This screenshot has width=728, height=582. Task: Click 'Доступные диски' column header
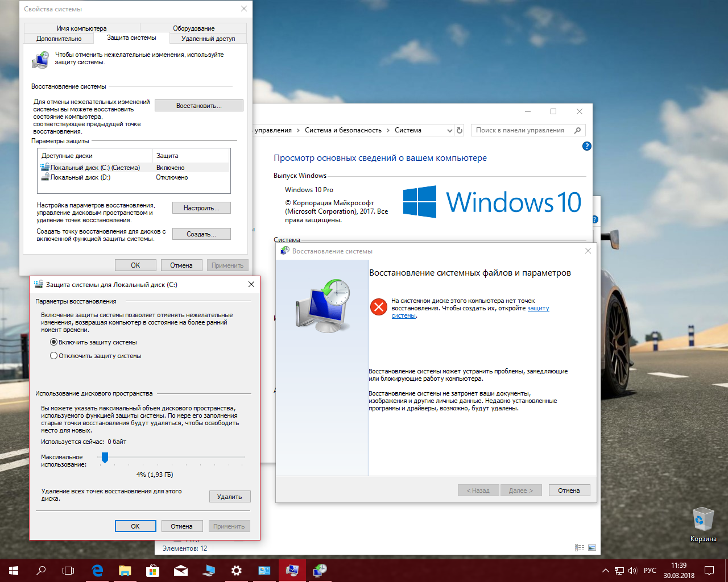[x=95, y=156]
